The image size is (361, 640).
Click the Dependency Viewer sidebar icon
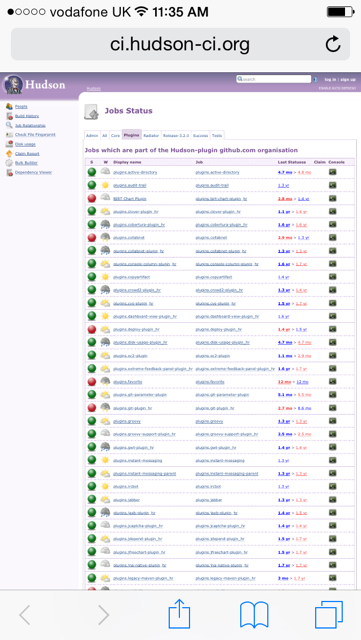click(x=9, y=172)
